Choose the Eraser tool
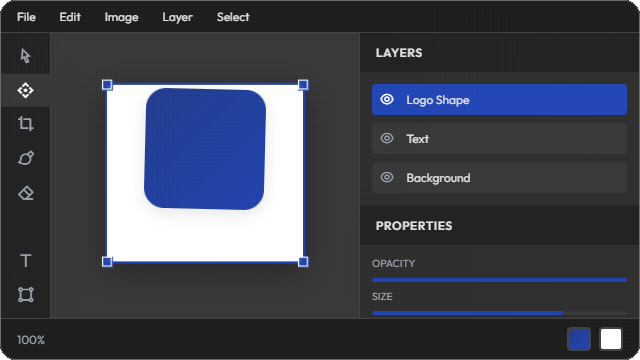This screenshot has width=640, height=360. coord(25,193)
